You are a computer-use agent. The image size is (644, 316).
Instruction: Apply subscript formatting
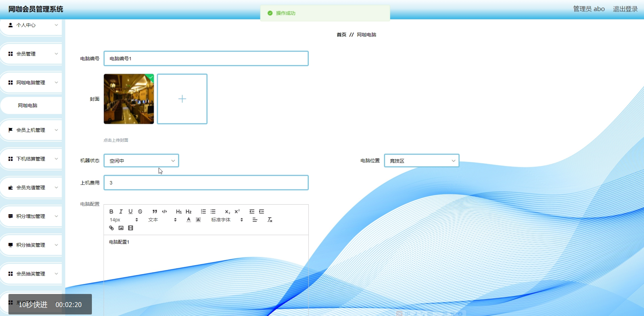coord(227,212)
